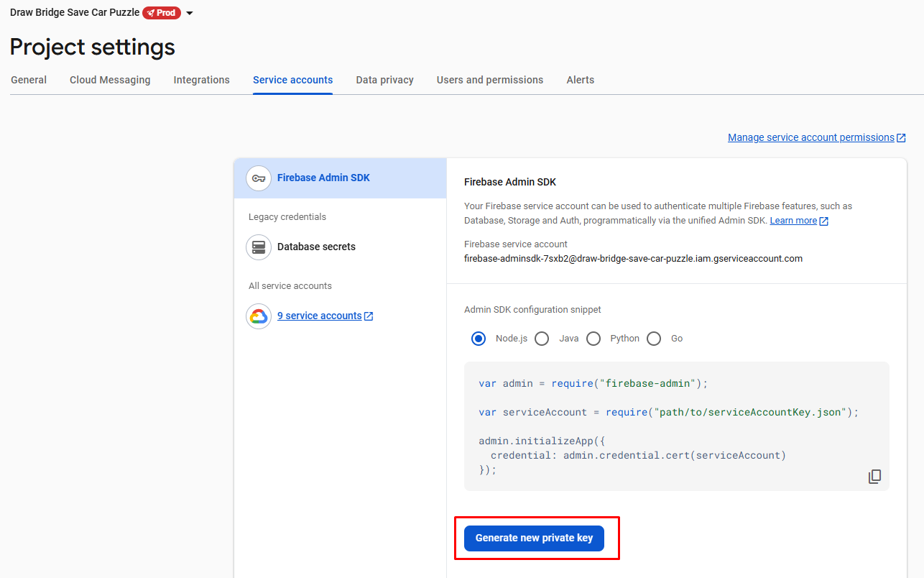Switch to the Cloud Messaging tab
Viewport: 924px width, 578px height.
110,80
